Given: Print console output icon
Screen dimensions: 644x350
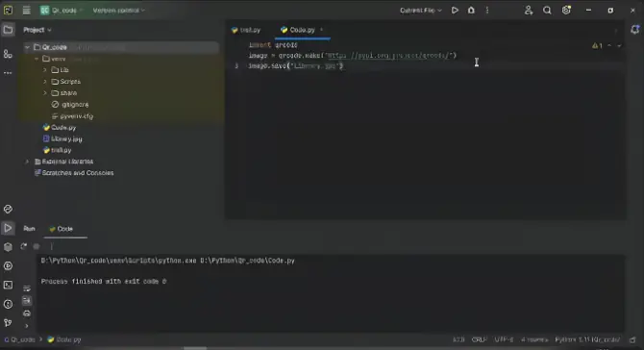Looking at the screenshot, I should pyautogui.click(x=27, y=313).
